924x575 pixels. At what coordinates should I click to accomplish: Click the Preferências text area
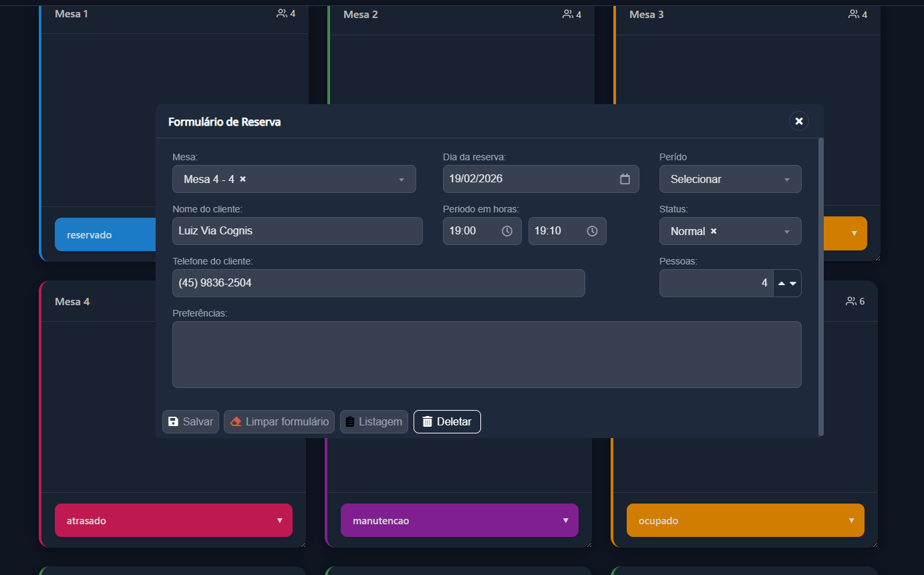[487, 355]
